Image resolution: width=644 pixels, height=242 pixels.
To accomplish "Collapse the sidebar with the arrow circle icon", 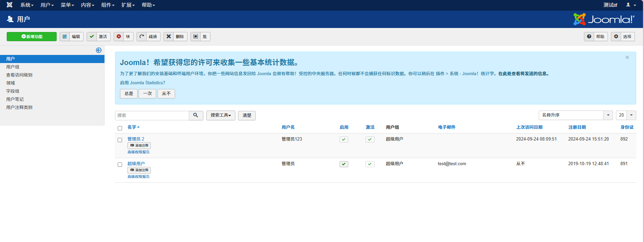I will click(x=98, y=50).
